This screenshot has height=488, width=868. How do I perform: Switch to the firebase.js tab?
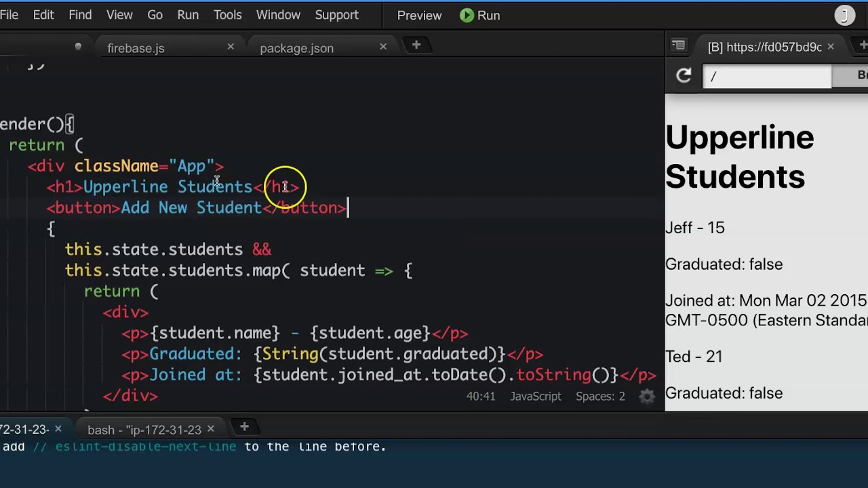coord(136,48)
